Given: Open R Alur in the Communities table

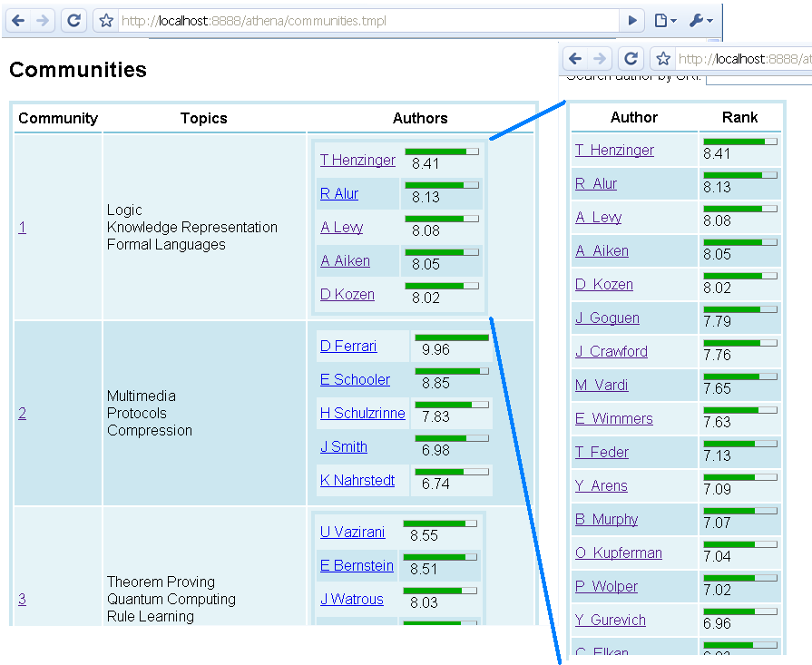Looking at the screenshot, I should 339,194.
